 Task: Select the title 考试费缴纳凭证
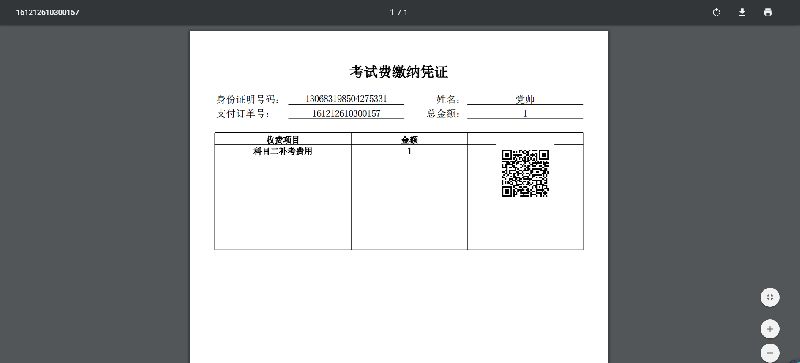point(398,72)
